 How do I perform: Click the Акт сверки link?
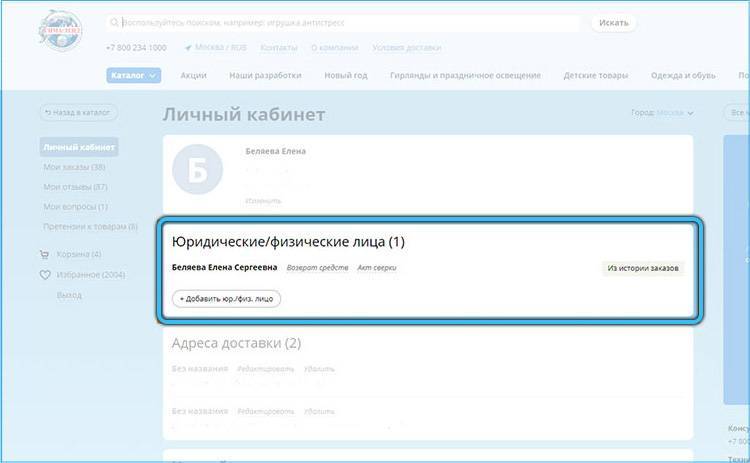(x=376, y=268)
